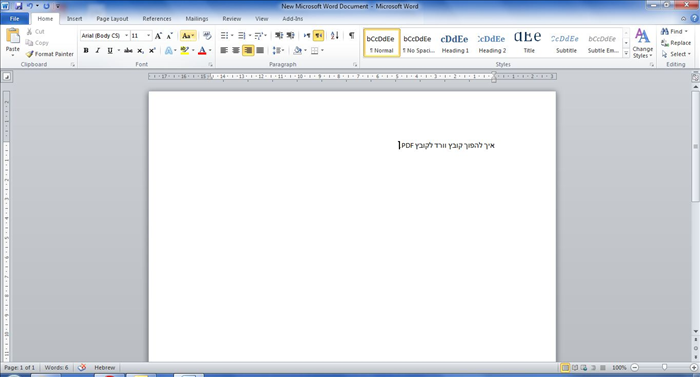Open the Select dropdown in Editing group

[x=676, y=54]
